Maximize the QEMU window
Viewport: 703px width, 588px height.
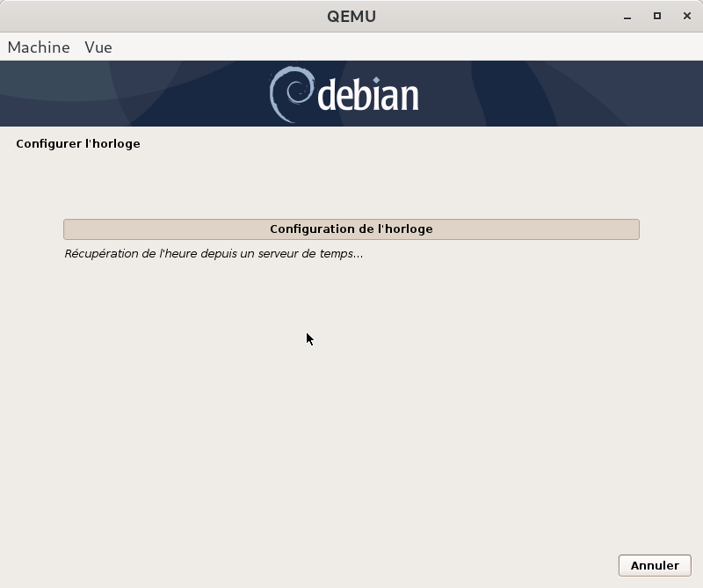coord(656,16)
